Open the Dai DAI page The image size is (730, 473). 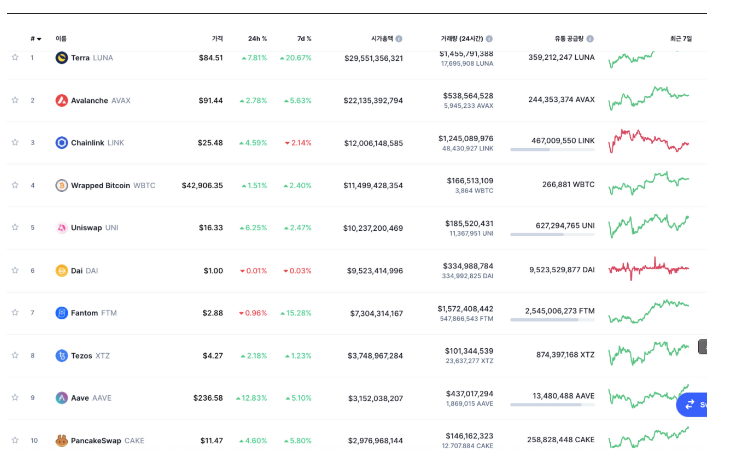84,270
